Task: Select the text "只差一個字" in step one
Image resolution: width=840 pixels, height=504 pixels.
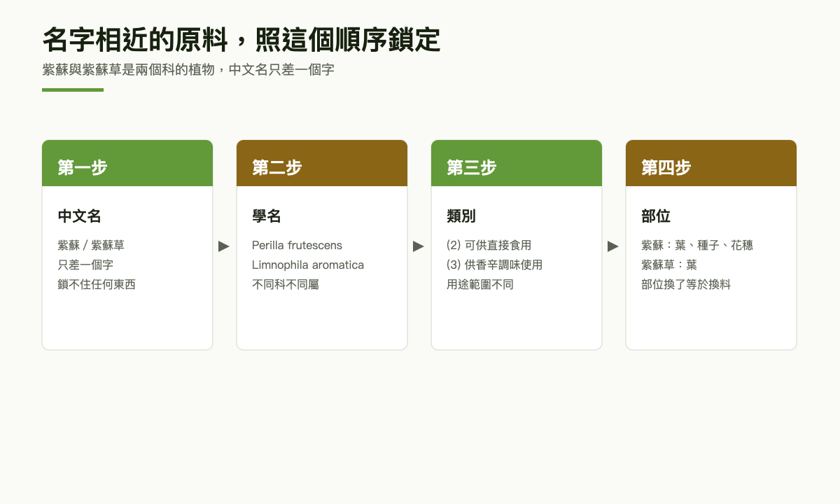Action: click(85, 265)
